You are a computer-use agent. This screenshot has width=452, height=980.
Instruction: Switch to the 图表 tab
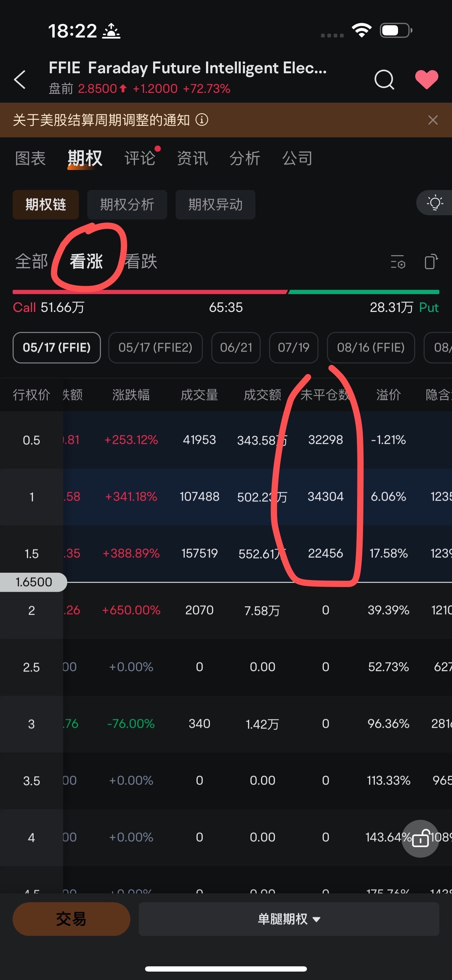tap(30, 158)
